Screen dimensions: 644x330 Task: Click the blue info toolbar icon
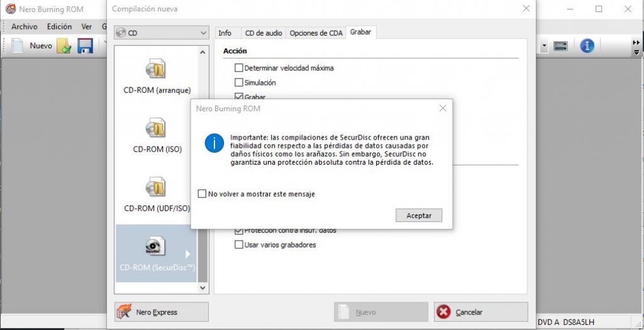[587, 46]
